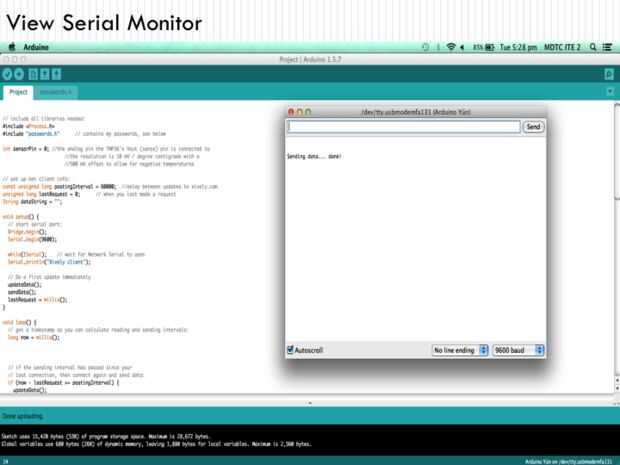Viewport: 620px width, 465px height.
Task: Create a new sketch with New icon
Action: pos(33,74)
